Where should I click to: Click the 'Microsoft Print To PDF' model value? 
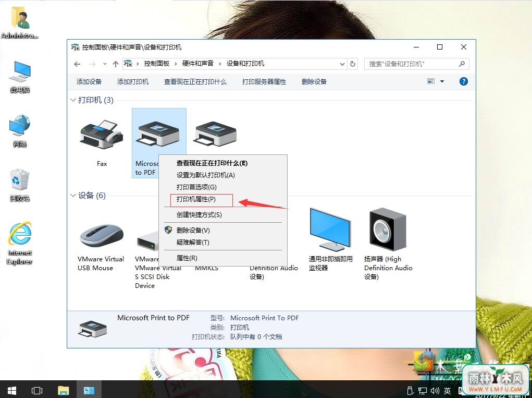click(x=265, y=318)
